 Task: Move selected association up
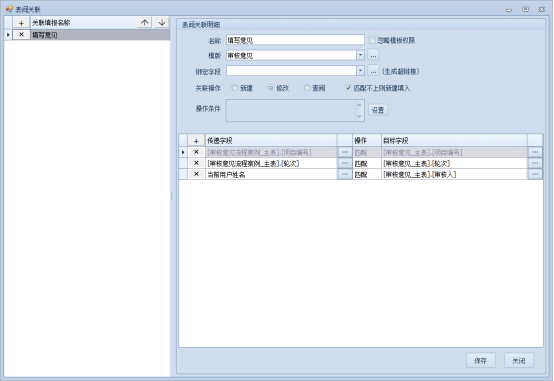pyautogui.click(x=145, y=23)
